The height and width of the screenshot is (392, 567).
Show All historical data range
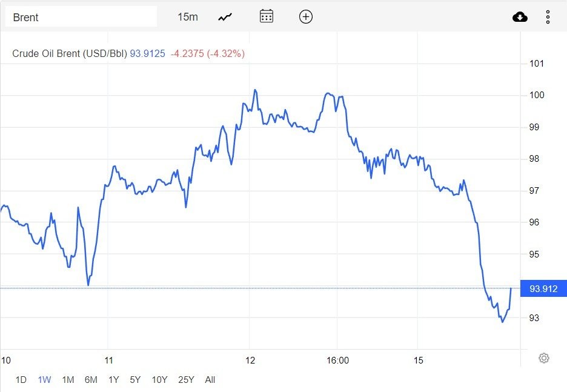coord(210,380)
